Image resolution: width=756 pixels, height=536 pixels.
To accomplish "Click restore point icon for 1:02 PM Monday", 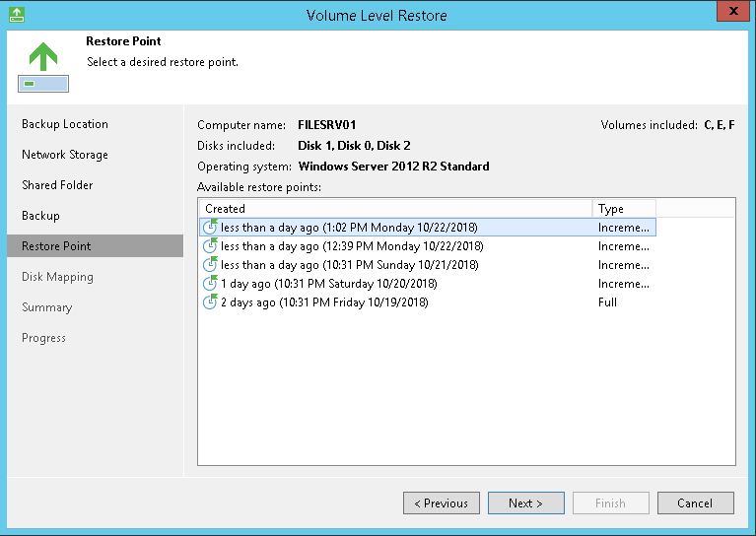I will [x=210, y=227].
